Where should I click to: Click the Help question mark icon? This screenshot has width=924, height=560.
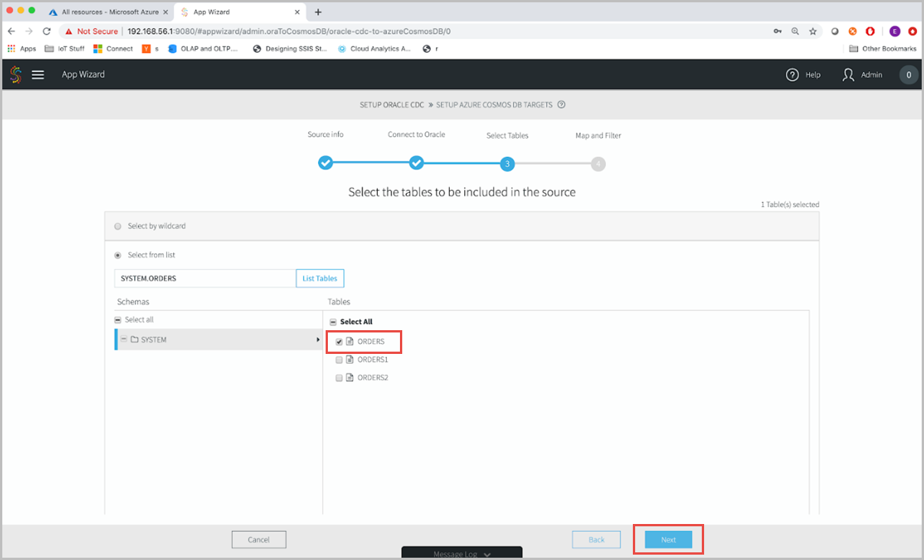pos(792,74)
